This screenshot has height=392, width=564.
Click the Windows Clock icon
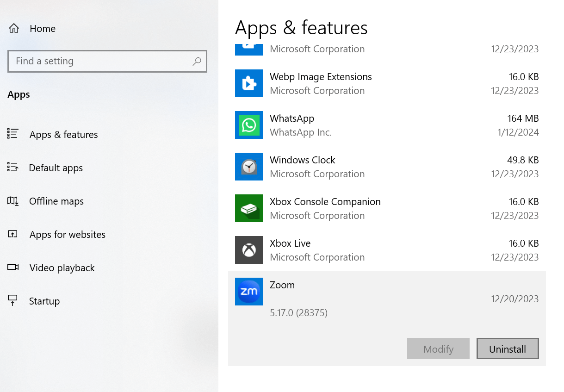tap(248, 167)
